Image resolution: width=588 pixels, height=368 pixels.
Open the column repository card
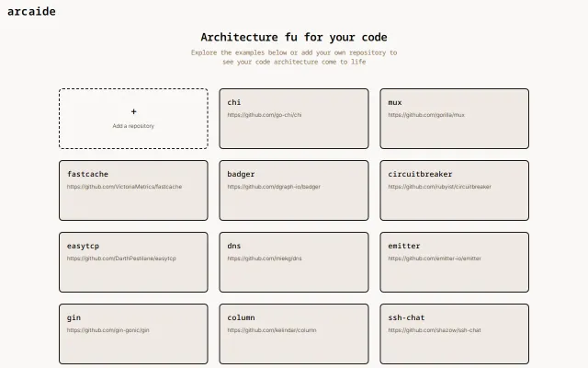click(x=294, y=334)
